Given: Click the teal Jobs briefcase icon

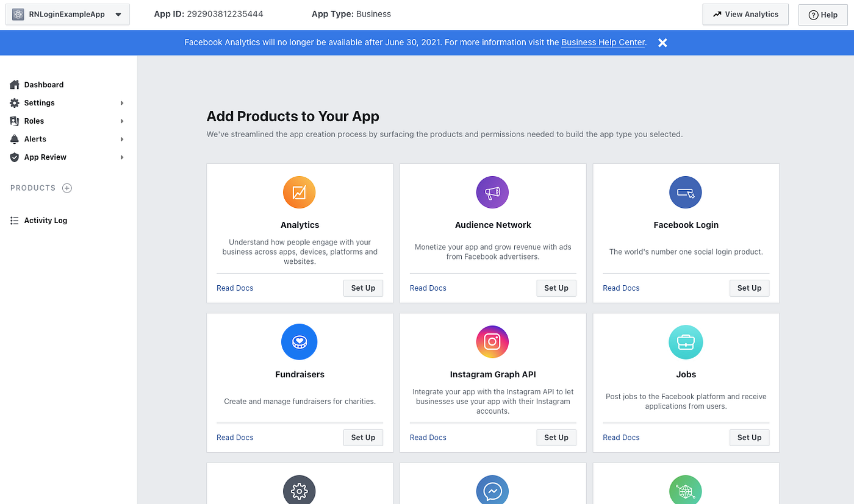Looking at the screenshot, I should point(686,342).
